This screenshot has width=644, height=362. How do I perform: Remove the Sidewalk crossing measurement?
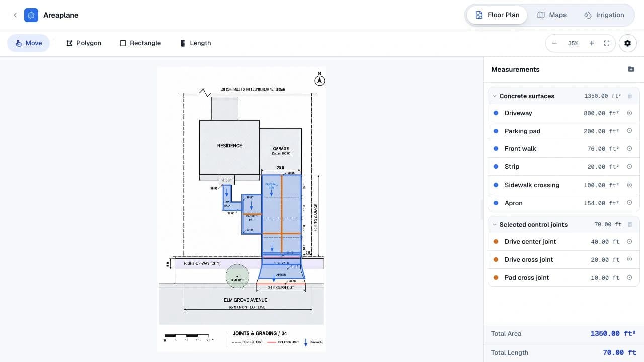click(x=629, y=185)
